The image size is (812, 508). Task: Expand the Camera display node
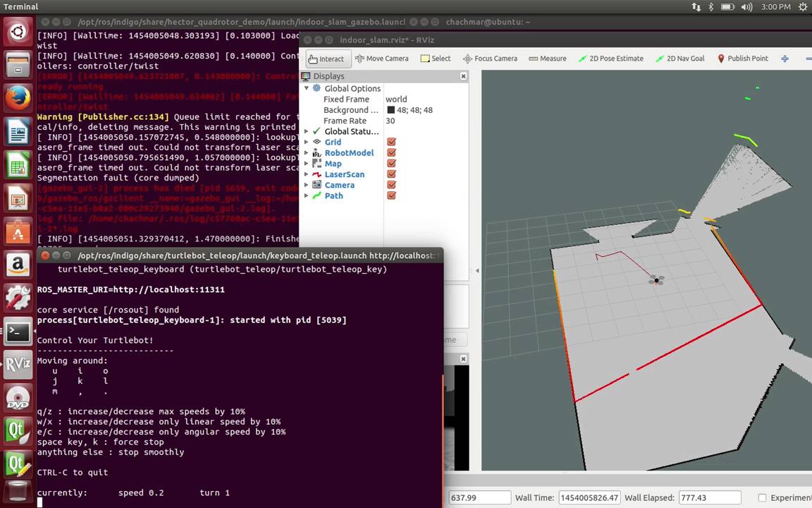click(x=307, y=185)
